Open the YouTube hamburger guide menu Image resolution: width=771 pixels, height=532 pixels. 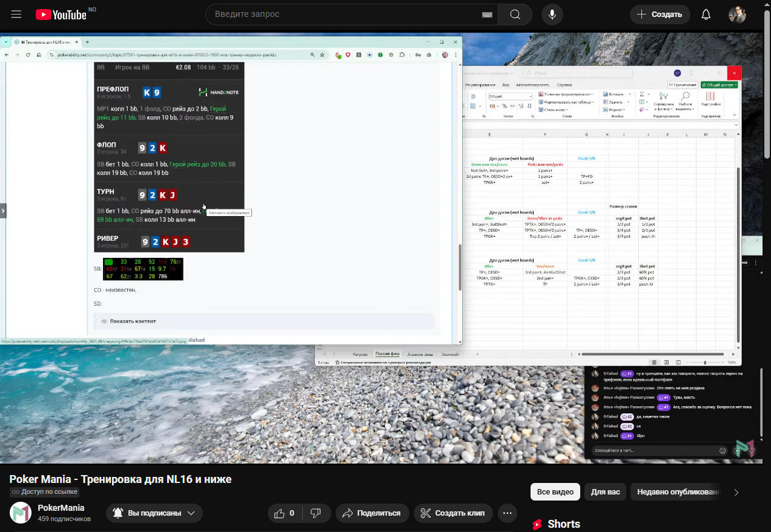tap(16, 15)
